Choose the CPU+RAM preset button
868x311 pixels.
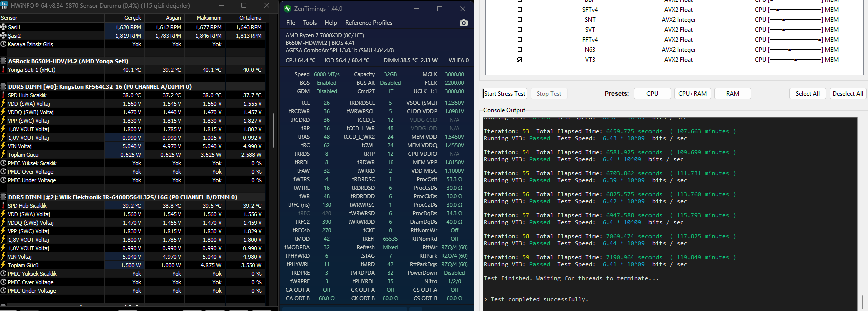click(x=692, y=94)
